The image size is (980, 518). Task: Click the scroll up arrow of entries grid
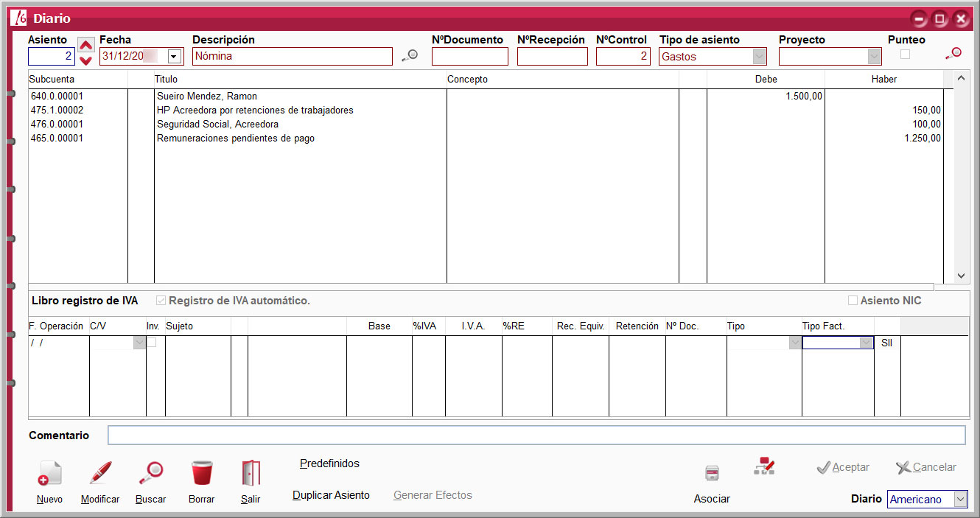pyautogui.click(x=961, y=77)
